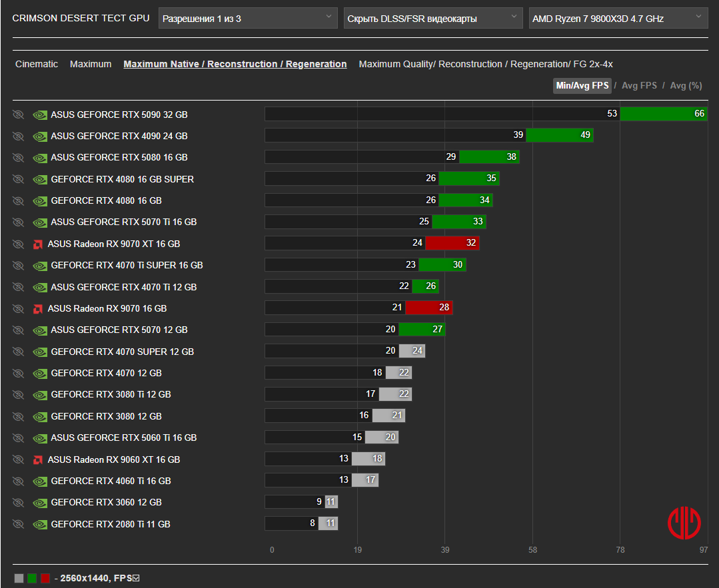Click the green legend color swatch
The width and height of the screenshot is (719, 588).
pyautogui.click(x=32, y=579)
